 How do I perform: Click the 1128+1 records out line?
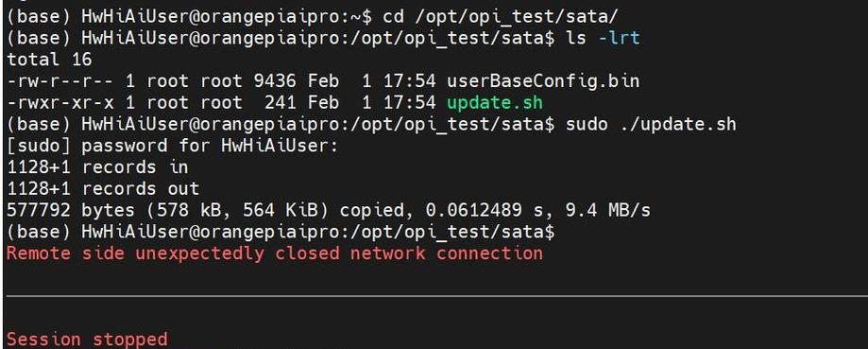point(103,189)
